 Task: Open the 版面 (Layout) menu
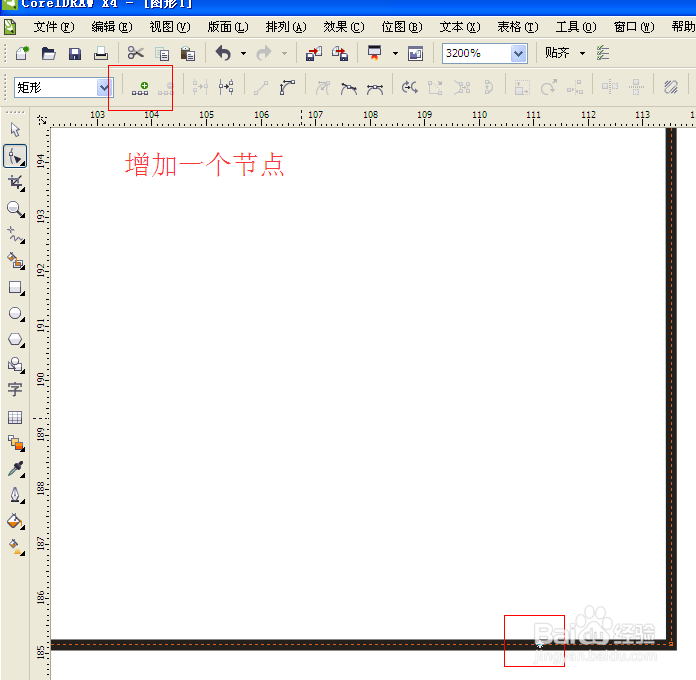pos(228,27)
